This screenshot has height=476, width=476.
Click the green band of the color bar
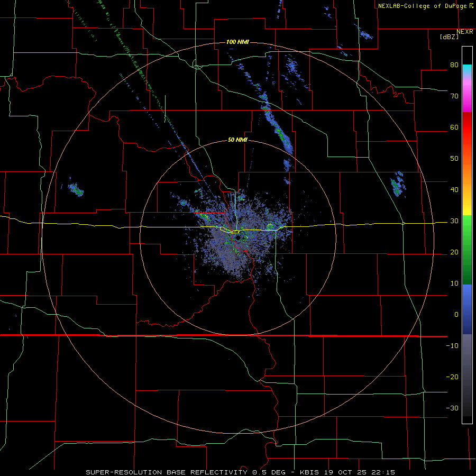point(467,250)
